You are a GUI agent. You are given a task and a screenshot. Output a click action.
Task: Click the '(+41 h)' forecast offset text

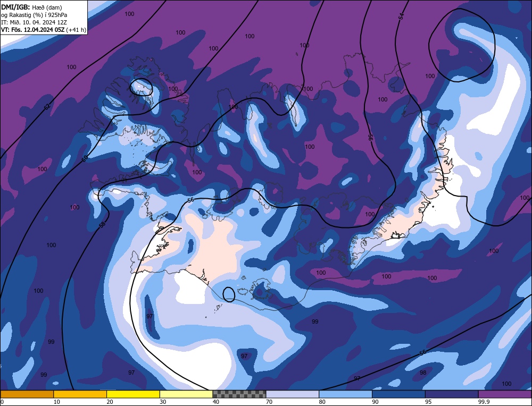[76, 30]
